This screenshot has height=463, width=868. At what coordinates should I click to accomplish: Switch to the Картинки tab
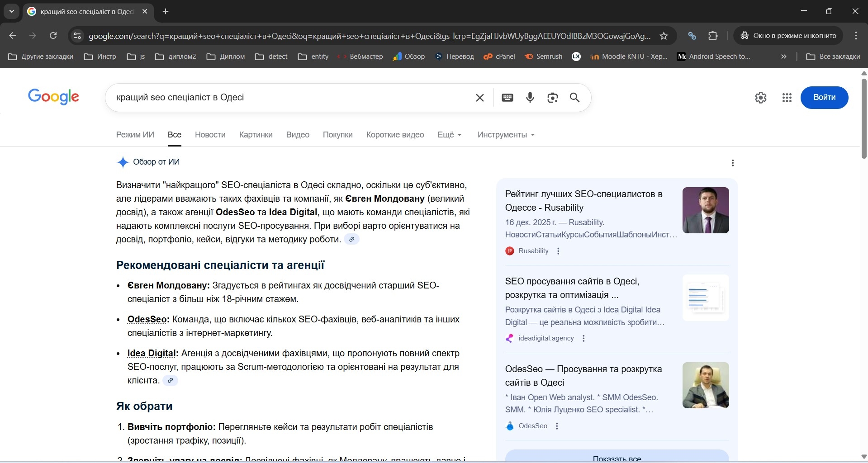pos(256,135)
